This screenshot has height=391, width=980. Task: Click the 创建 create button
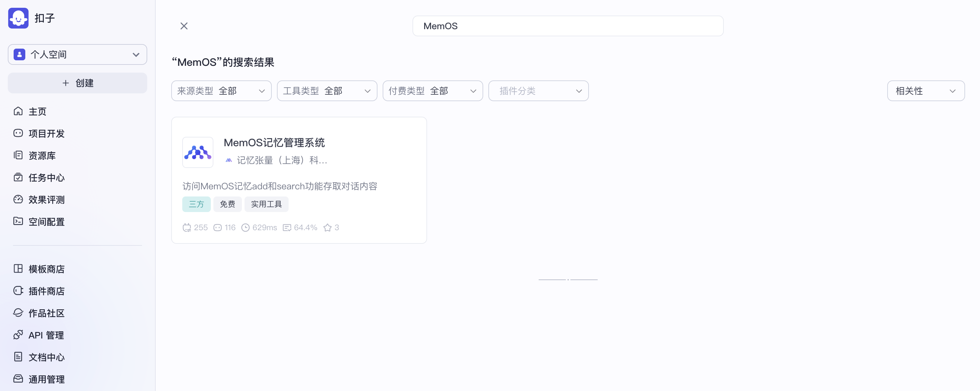coord(77,83)
